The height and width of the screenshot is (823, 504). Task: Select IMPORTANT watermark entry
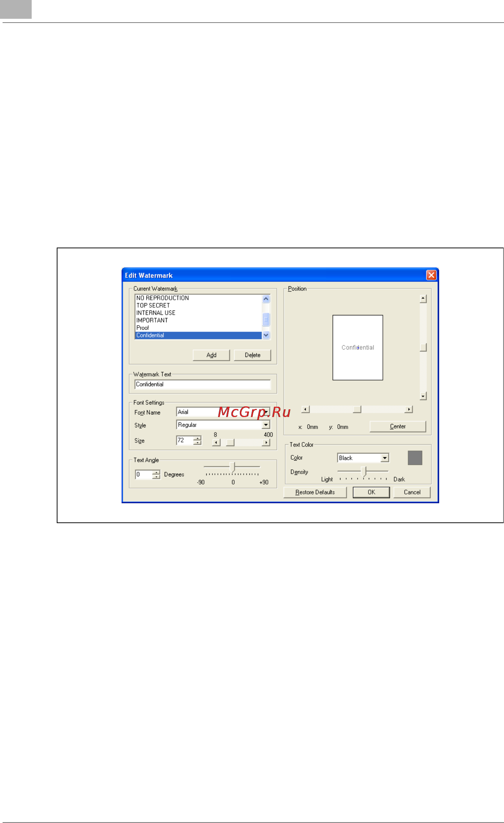click(x=199, y=320)
